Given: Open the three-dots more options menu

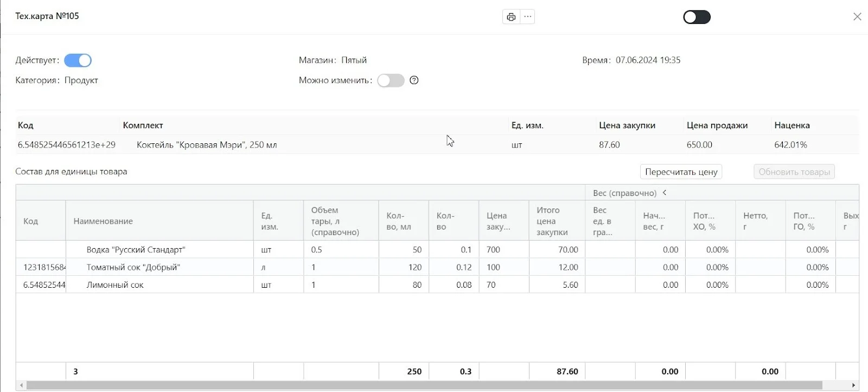Looking at the screenshot, I should point(527,17).
